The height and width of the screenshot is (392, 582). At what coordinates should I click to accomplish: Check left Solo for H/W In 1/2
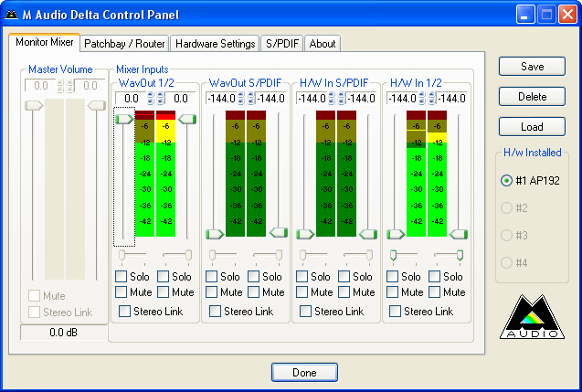click(393, 277)
